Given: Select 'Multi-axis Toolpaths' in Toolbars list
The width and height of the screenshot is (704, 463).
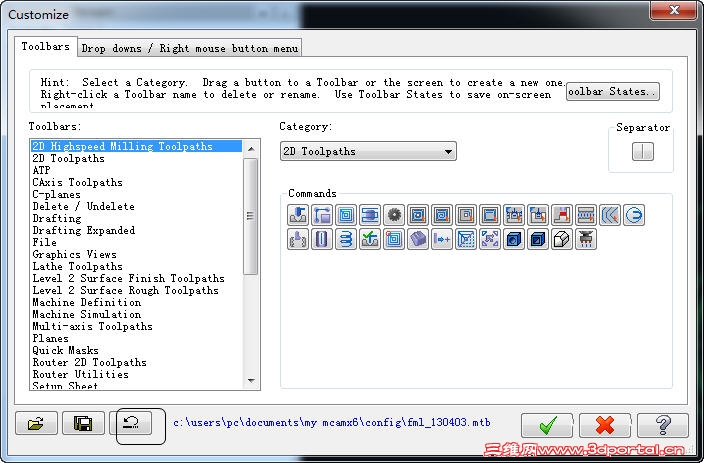Looking at the screenshot, I should pos(137,326).
